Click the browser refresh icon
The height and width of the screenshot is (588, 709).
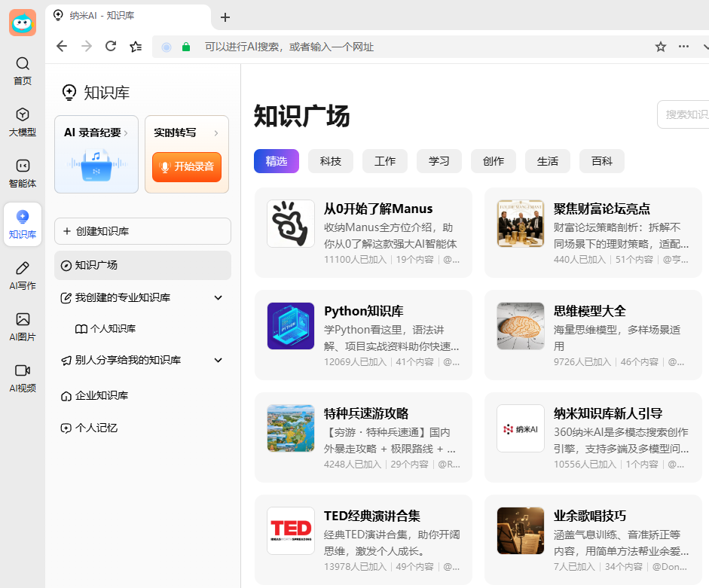click(111, 47)
